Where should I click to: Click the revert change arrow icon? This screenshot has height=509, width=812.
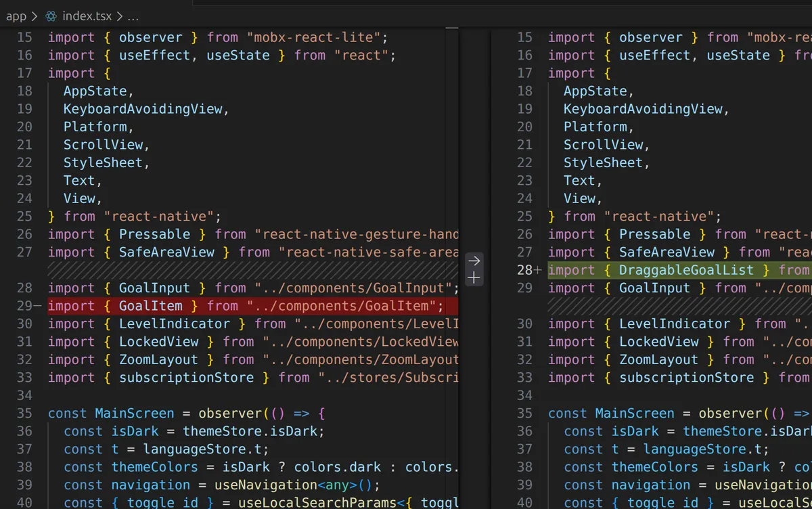pos(474,261)
